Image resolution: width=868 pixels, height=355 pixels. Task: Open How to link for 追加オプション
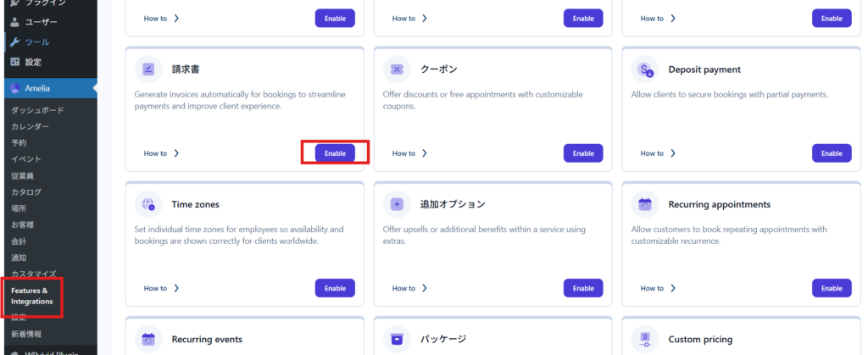pos(409,288)
